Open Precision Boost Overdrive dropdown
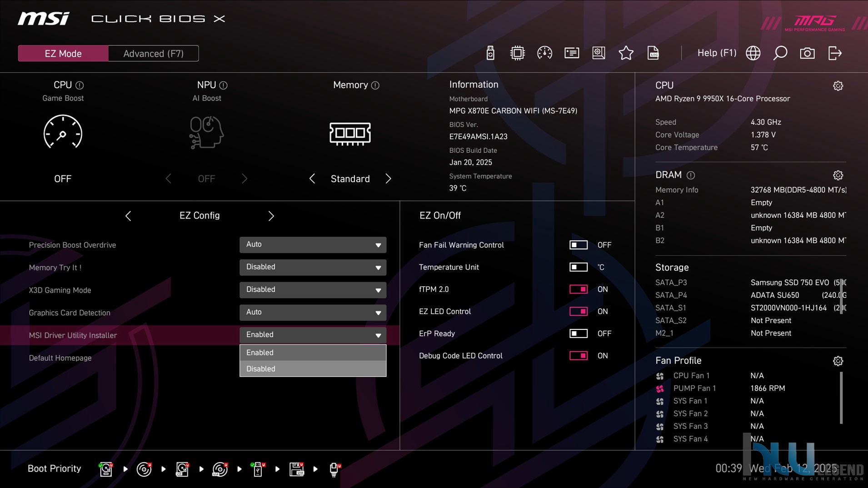The image size is (868, 488). [313, 245]
